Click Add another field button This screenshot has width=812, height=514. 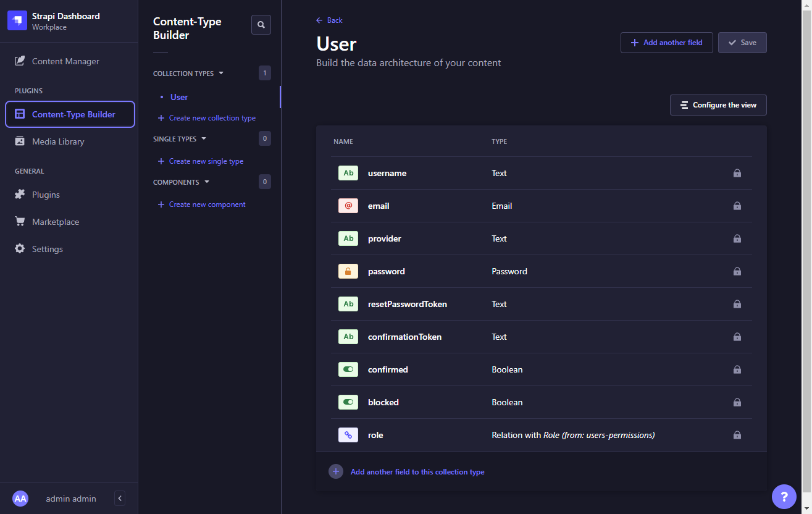[x=667, y=43]
